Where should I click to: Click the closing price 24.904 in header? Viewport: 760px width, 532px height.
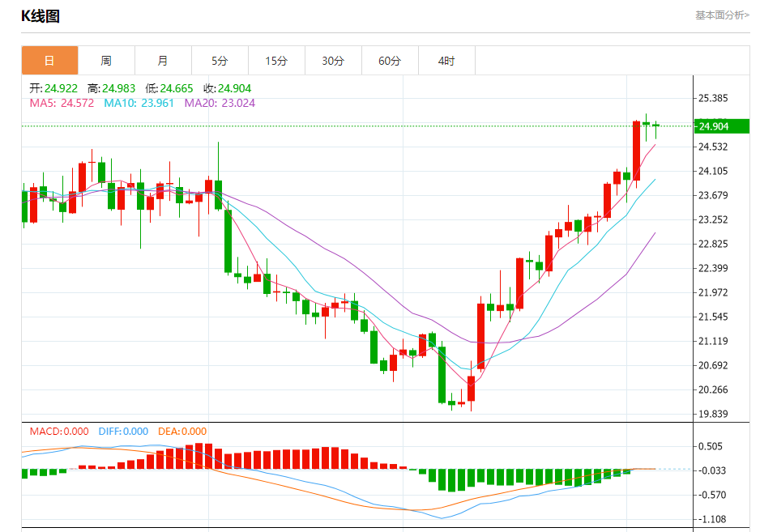[235, 88]
